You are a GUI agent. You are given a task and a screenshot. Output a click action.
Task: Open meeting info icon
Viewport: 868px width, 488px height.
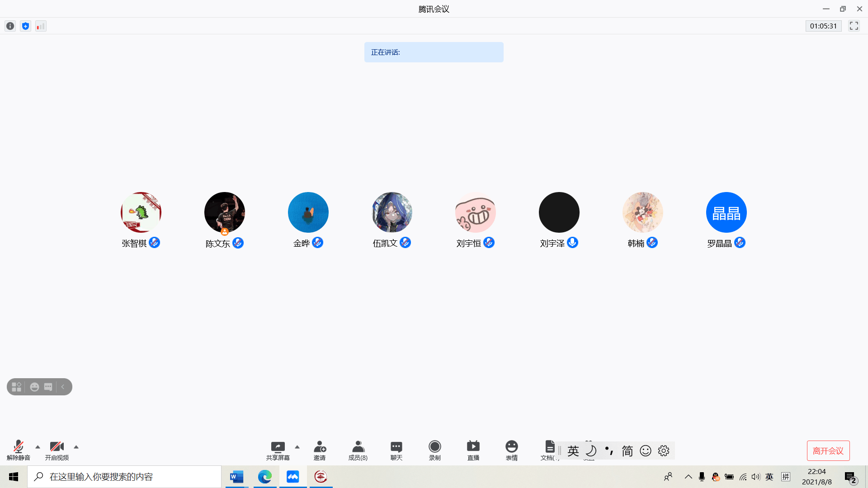(10, 26)
